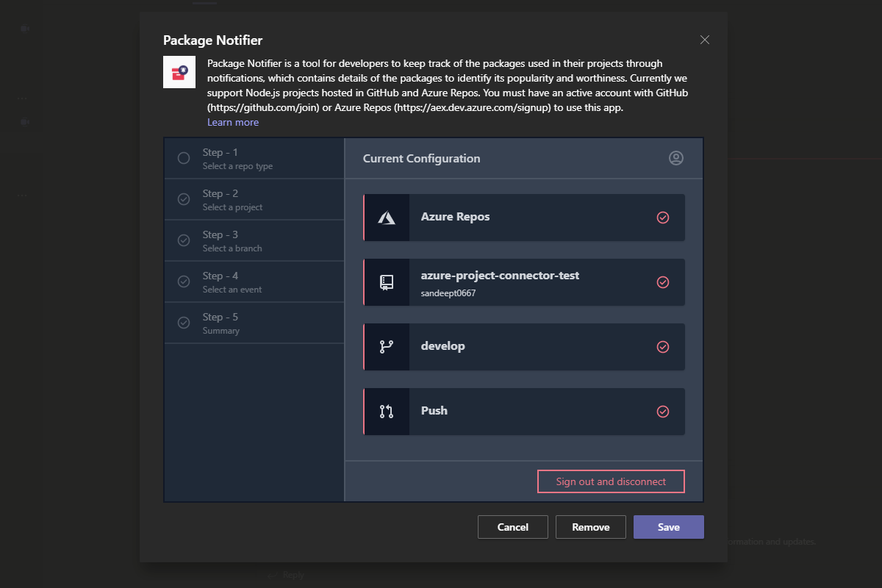
Task: Follow the Learn more link
Action: tap(233, 122)
